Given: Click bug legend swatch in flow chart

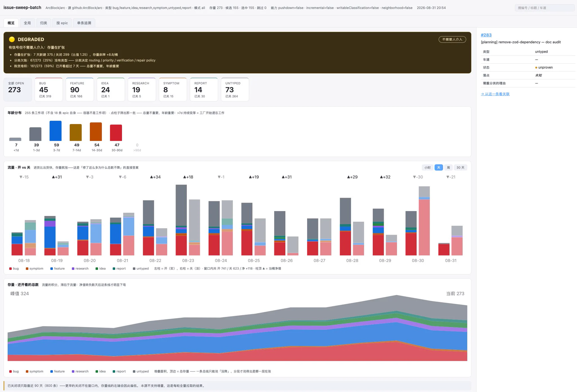Looking at the screenshot, I should (x=10, y=269).
